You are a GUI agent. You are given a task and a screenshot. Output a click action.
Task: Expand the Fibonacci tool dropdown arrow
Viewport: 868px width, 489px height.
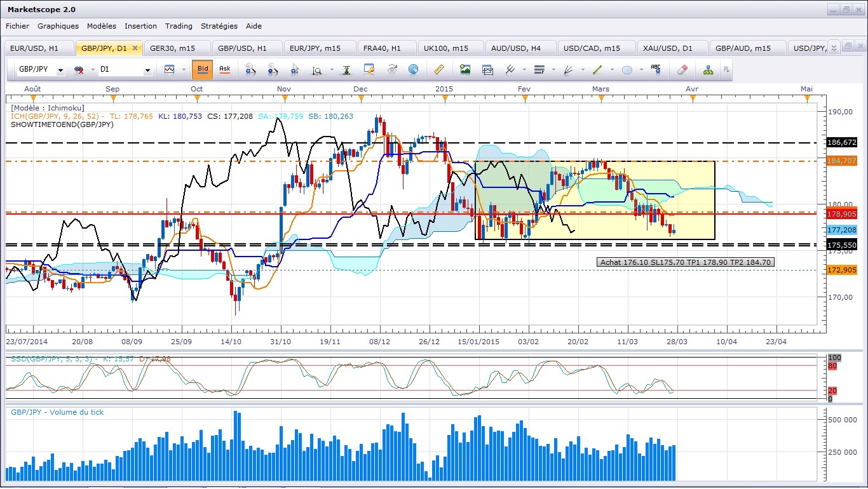(x=553, y=70)
